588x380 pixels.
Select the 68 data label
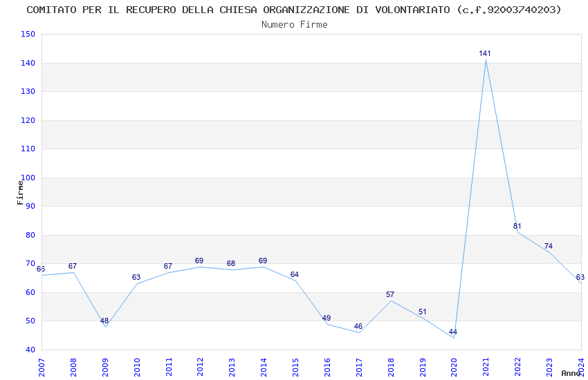tap(231, 263)
